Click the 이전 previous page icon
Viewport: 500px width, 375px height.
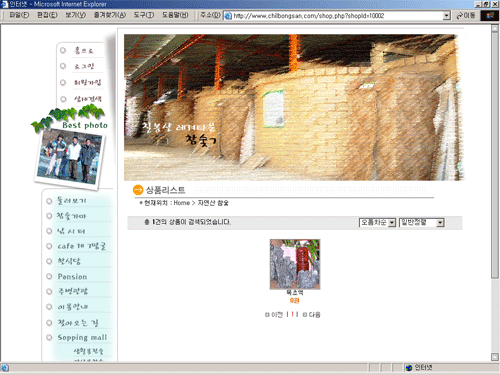(267, 314)
